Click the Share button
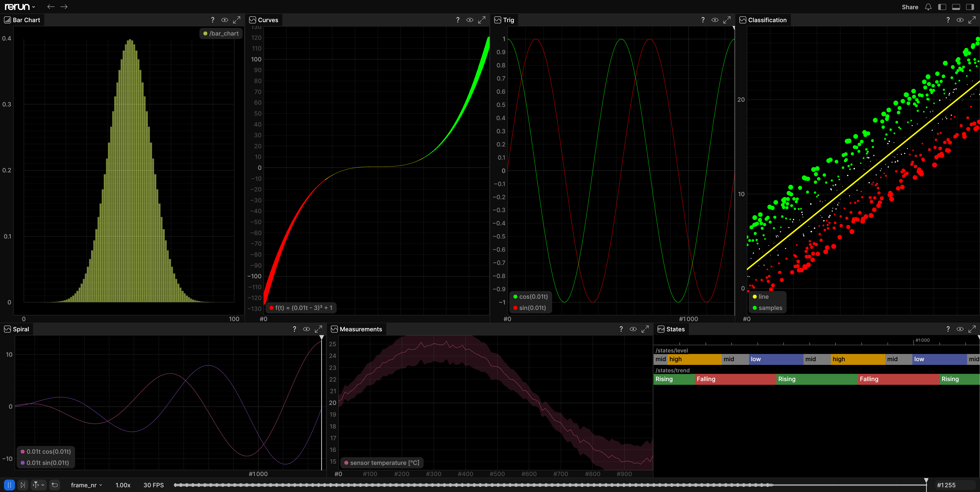Viewport: 980px width, 492px height. pyautogui.click(x=910, y=7)
